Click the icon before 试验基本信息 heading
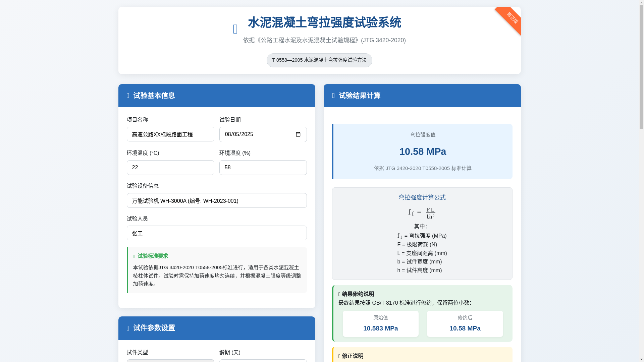Screen dimensions: 644x362 pos(128,96)
